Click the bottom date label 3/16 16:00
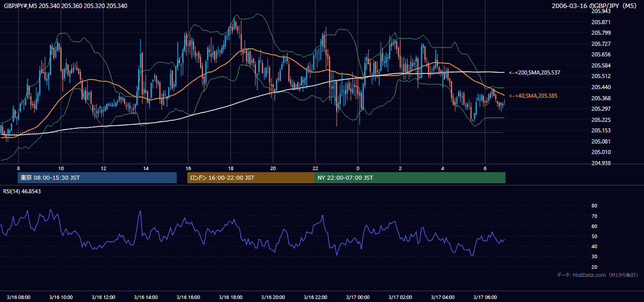644x302 pixels. pyautogui.click(x=189, y=297)
